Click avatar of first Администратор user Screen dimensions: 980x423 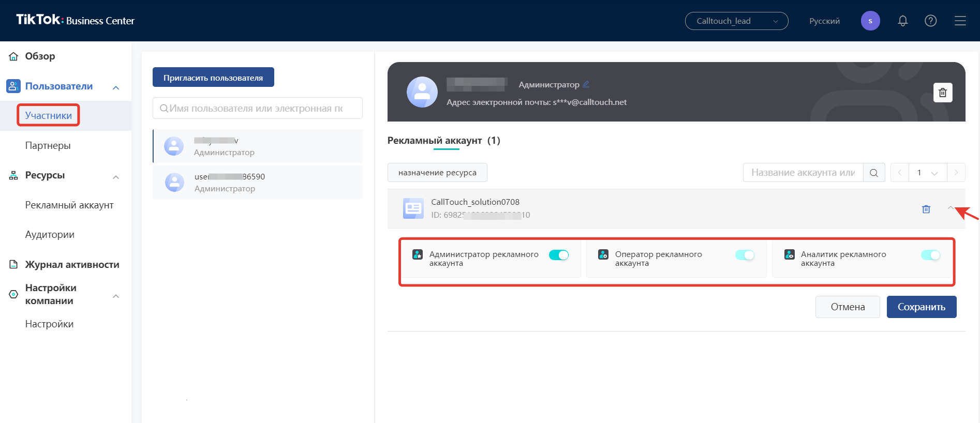point(174,146)
